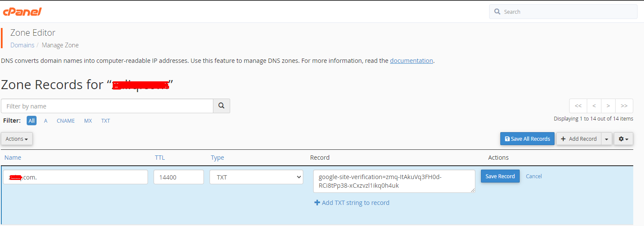The image size is (644, 226).
Task: Go to the first page of records
Action: pyautogui.click(x=578, y=106)
